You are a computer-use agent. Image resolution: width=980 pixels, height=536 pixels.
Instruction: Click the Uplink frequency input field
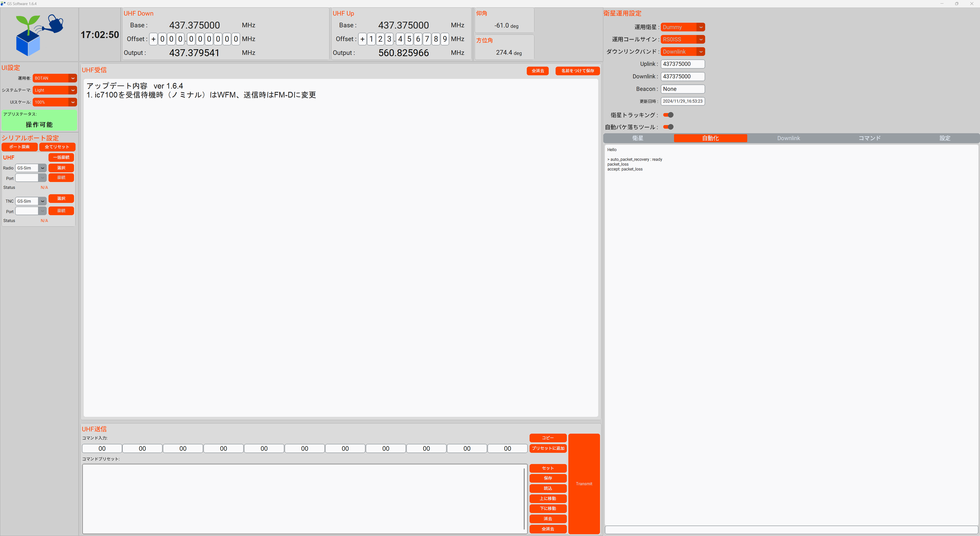(x=682, y=64)
